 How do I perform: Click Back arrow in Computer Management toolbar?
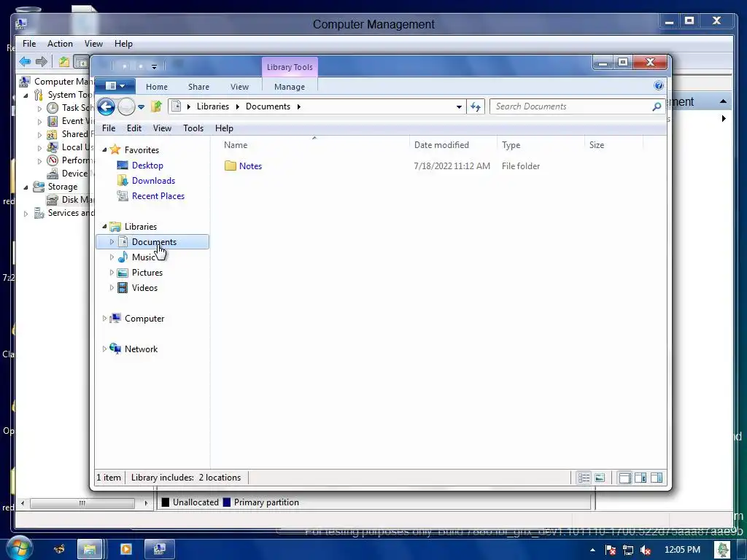[x=25, y=61]
